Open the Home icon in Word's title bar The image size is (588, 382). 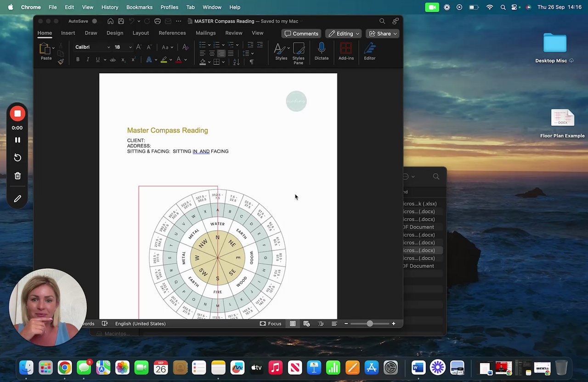click(x=110, y=21)
